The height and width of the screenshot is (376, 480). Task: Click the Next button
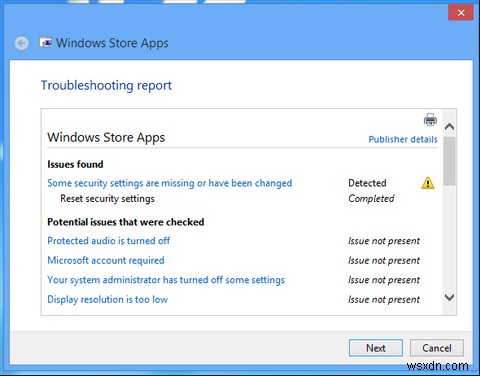pos(376,348)
